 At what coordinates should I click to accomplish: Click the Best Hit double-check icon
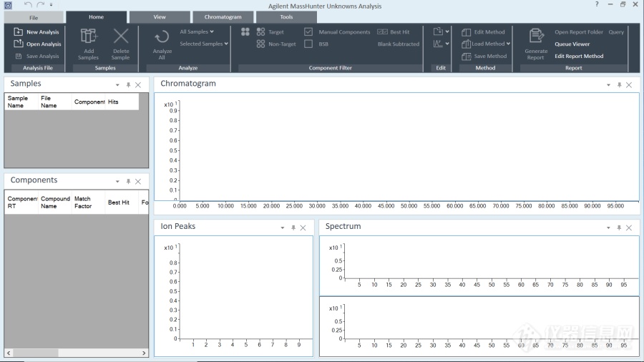coord(382,31)
